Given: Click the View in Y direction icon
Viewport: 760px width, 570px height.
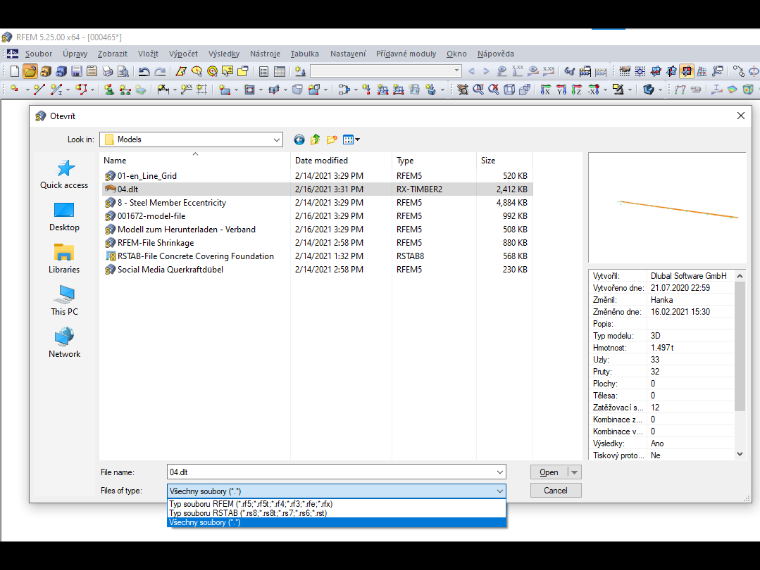Looking at the screenshot, I should click(561, 89).
